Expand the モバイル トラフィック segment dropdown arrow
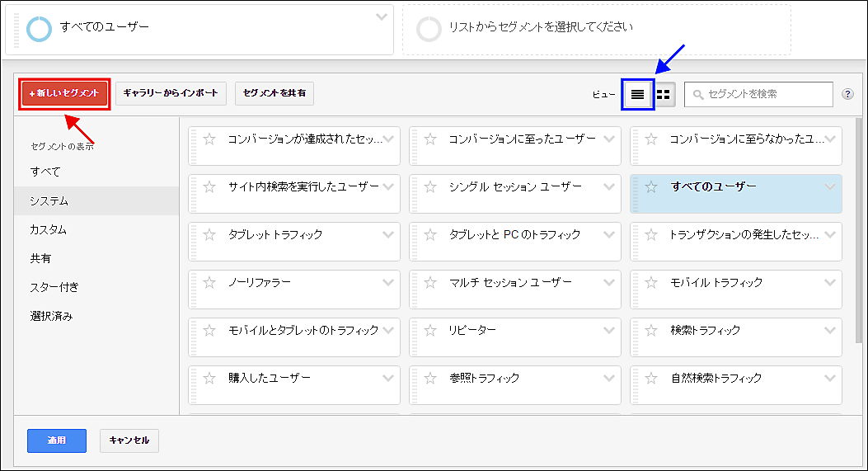Screen dimensions: 868x471 [x=829, y=283]
